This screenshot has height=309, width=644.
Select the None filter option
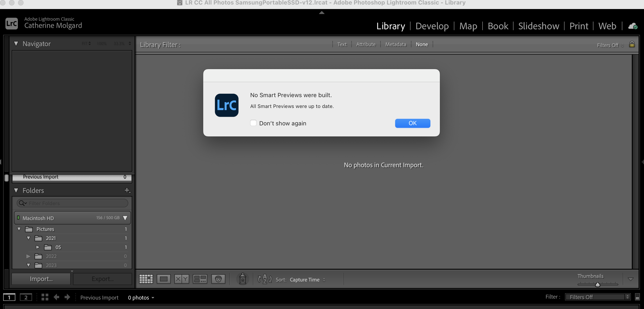pos(422,44)
